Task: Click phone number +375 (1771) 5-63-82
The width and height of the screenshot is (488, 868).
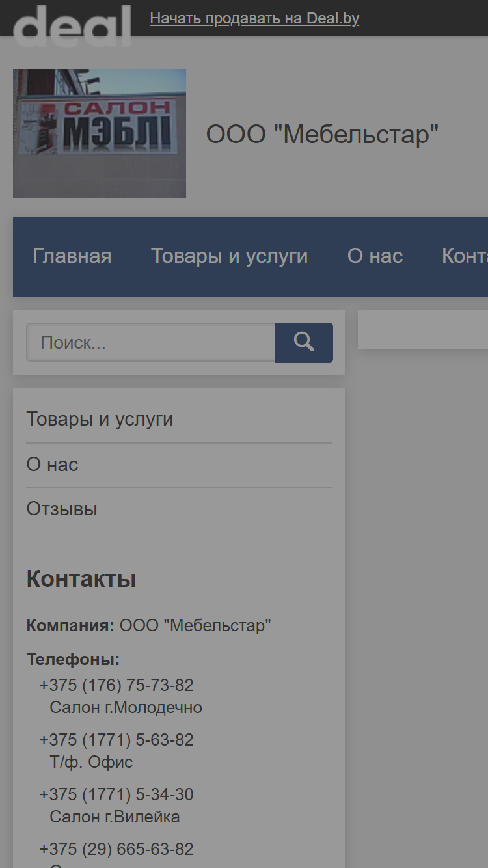Action: 116,740
